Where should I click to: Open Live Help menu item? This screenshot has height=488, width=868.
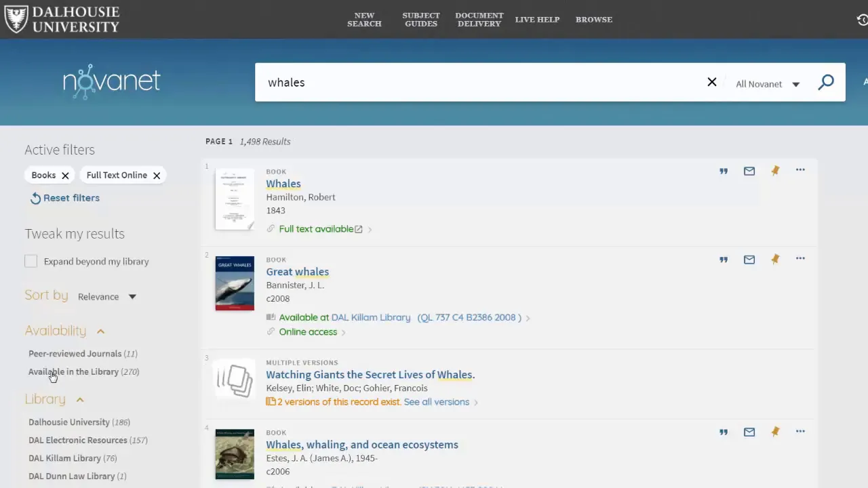pos(537,20)
